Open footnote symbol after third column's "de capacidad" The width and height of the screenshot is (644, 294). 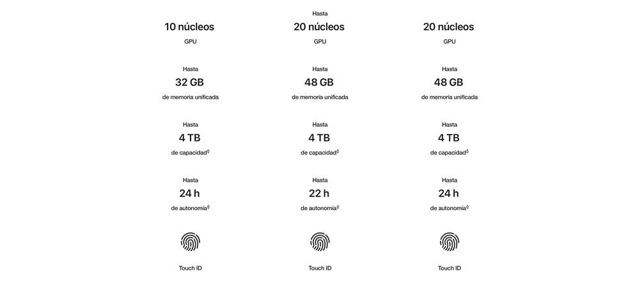(x=467, y=151)
